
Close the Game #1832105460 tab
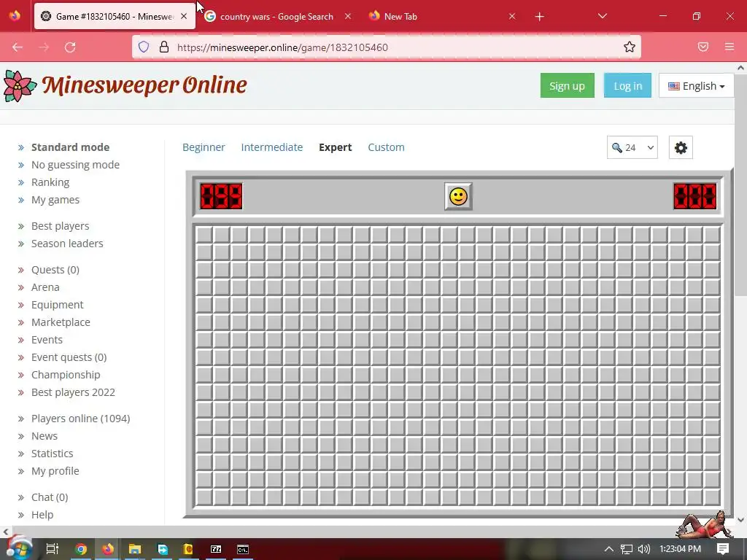pyautogui.click(x=184, y=16)
